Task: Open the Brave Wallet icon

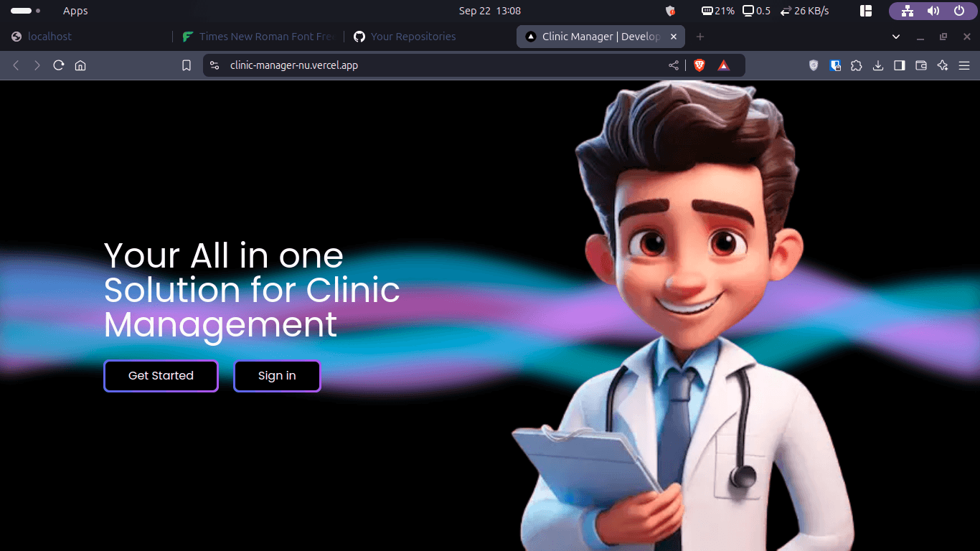Action: (x=921, y=65)
